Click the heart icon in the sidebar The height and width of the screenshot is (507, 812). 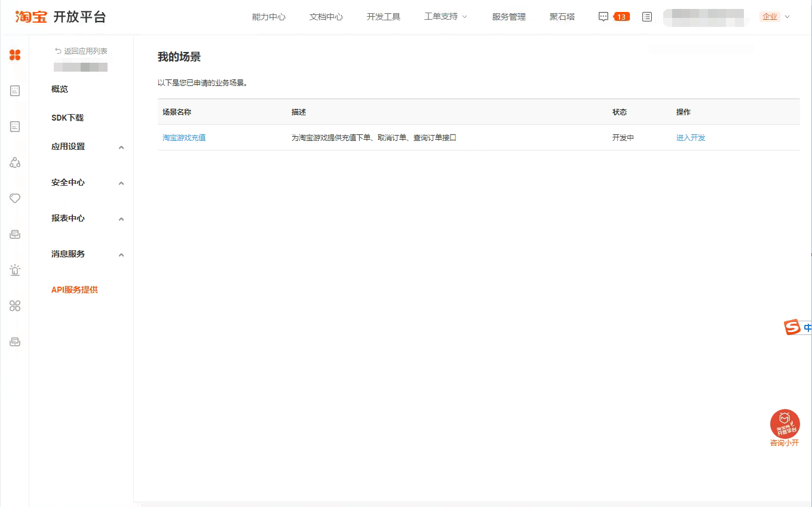tap(15, 198)
